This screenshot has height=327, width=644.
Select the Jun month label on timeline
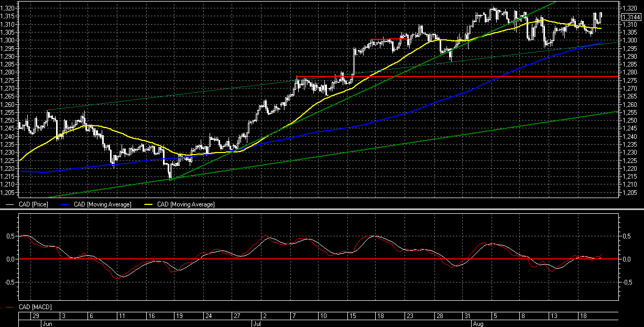tap(47, 324)
